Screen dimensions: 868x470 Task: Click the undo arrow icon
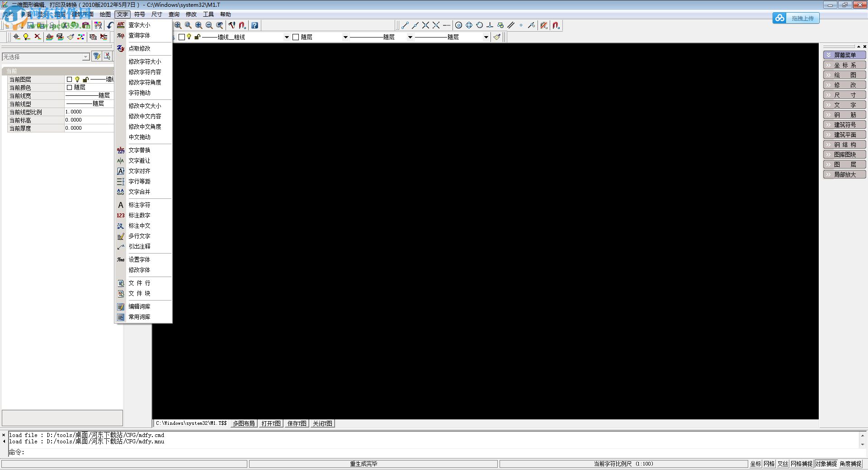110,25
